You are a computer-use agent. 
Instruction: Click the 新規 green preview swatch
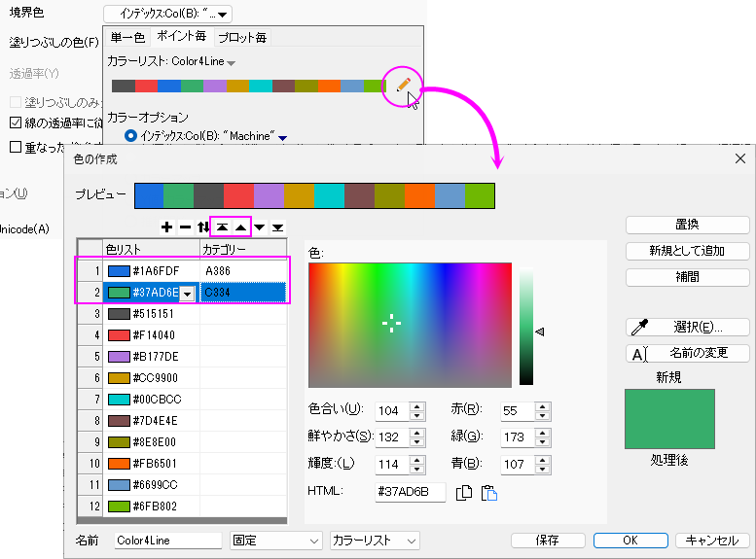coord(669,419)
